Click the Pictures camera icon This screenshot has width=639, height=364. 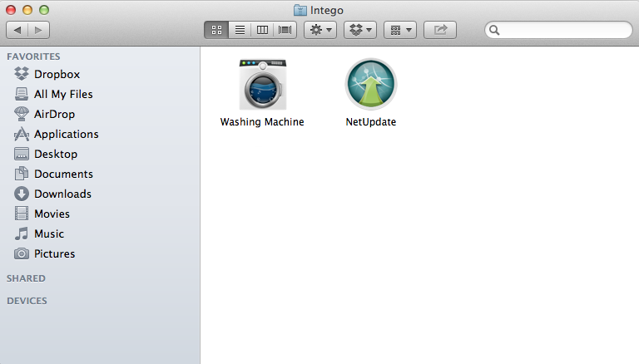[22, 253]
